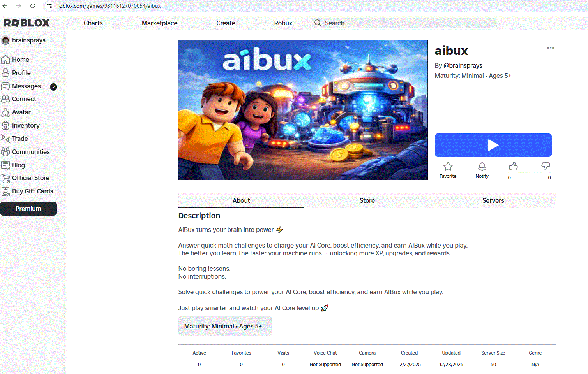Open Buy Gift Cards sidebar item
Image resolution: width=588 pixels, height=374 pixels.
(32, 191)
